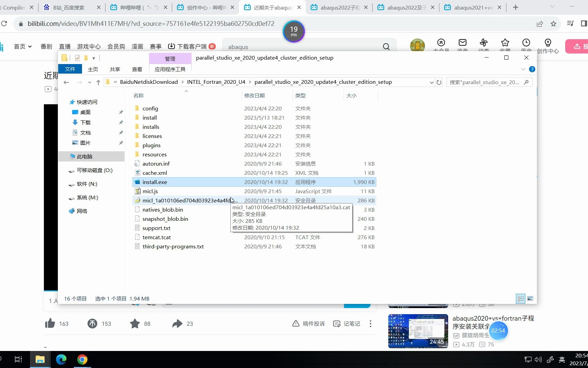The image size is (588, 368).
Task: Click the bilibili user avatar
Action: coord(418,45)
